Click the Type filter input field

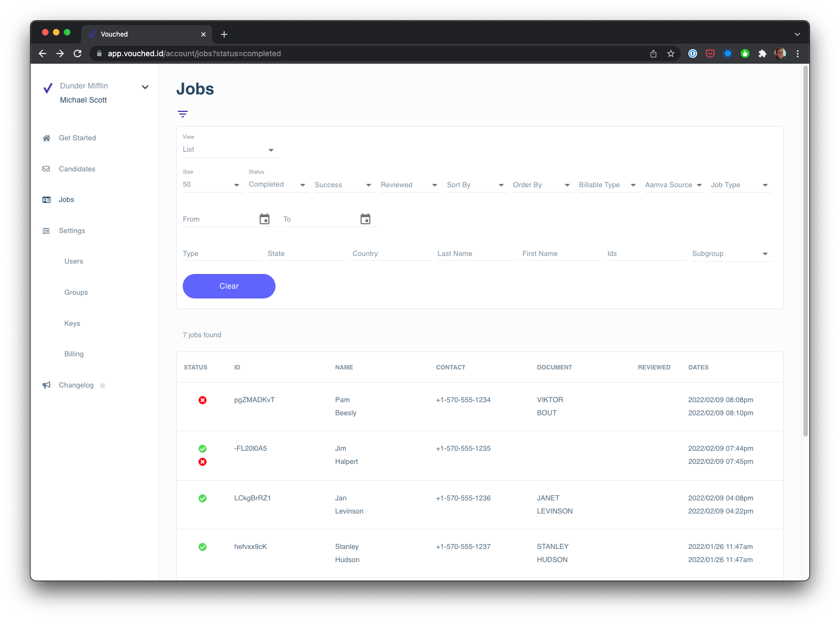coord(222,254)
